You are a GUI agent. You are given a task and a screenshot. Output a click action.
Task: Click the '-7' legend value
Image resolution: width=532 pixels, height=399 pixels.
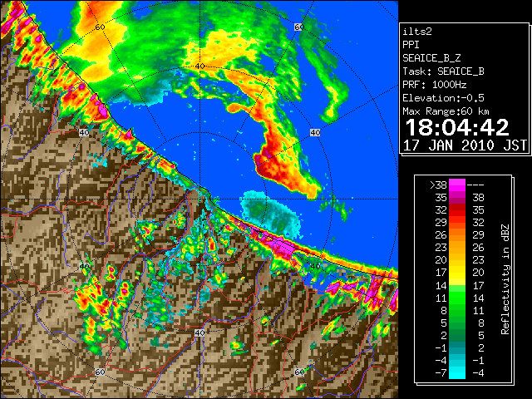[441, 373]
